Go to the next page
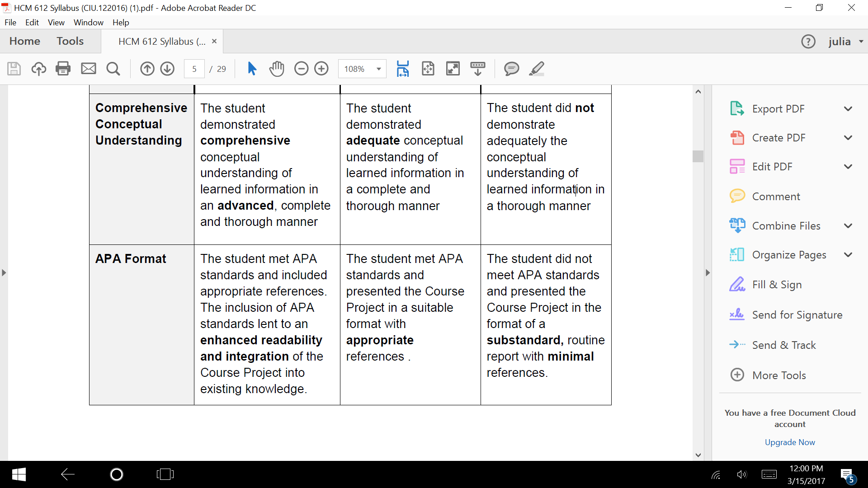The image size is (868, 488). click(167, 69)
